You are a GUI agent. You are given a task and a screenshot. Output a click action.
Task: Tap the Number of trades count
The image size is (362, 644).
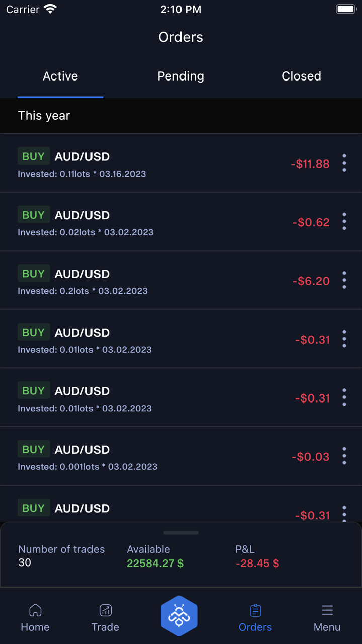click(x=25, y=562)
